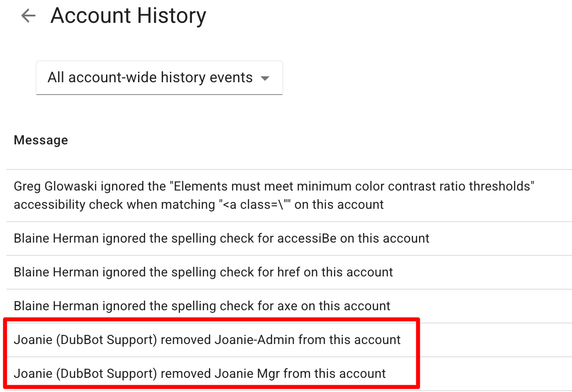The height and width of the screenshot is (392, 572).
Task: Select the arrow icon next to the page title
Action: pos(28,16)
